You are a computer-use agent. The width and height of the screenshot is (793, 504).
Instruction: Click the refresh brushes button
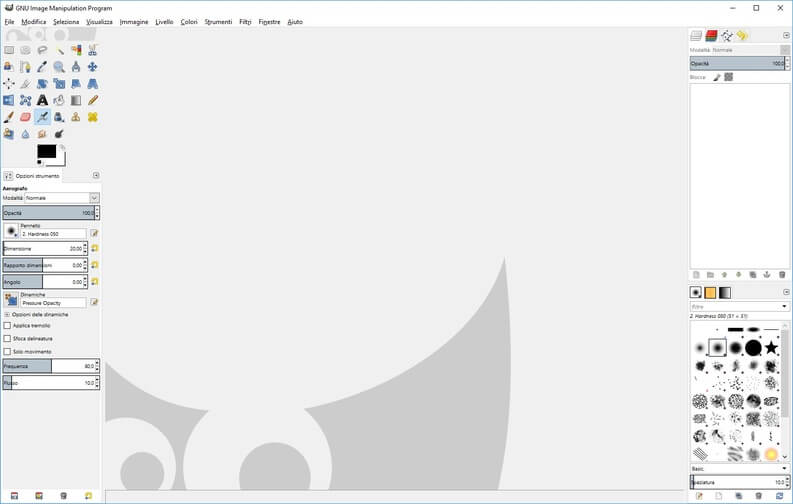pos(779,496)
